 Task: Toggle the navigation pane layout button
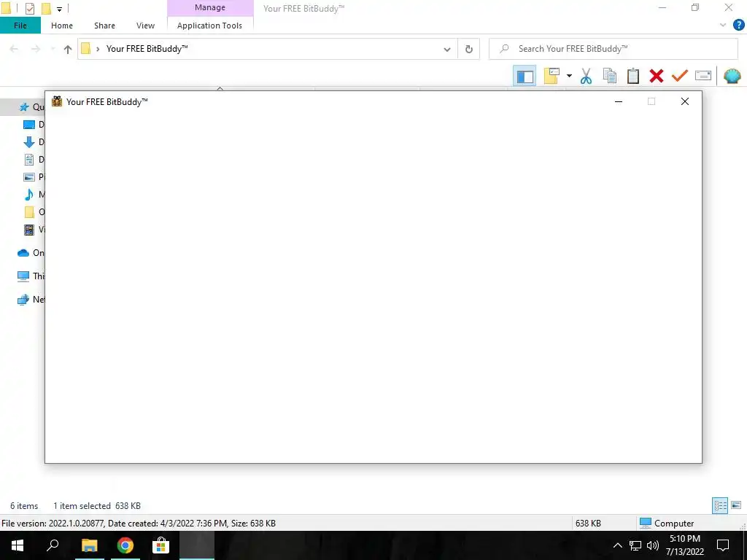[525, 76]
